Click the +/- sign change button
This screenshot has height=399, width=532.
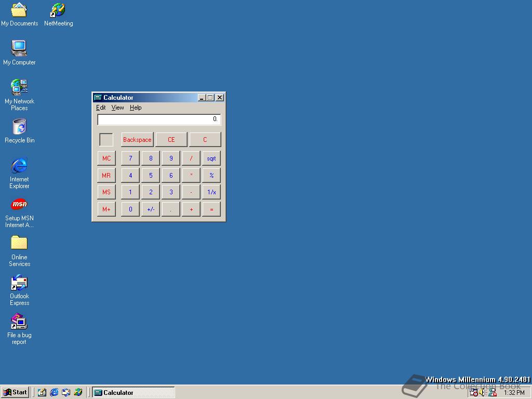click(x=151, y=209)
